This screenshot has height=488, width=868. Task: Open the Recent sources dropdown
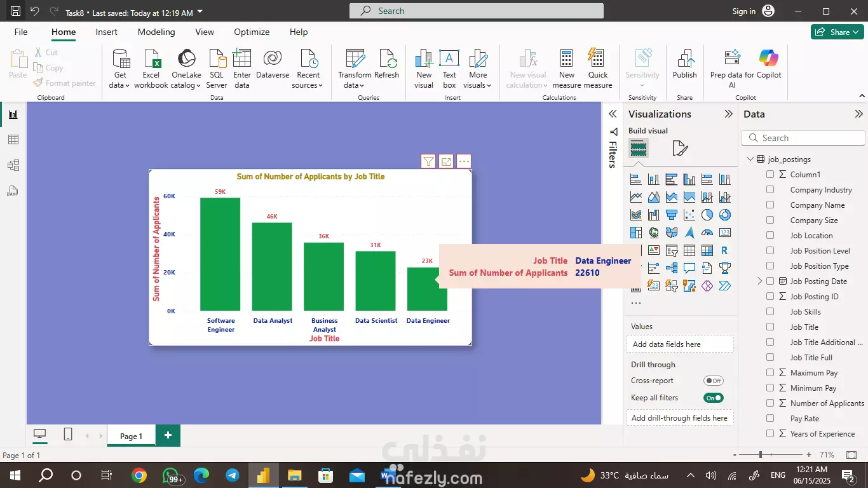pos(308,69)
